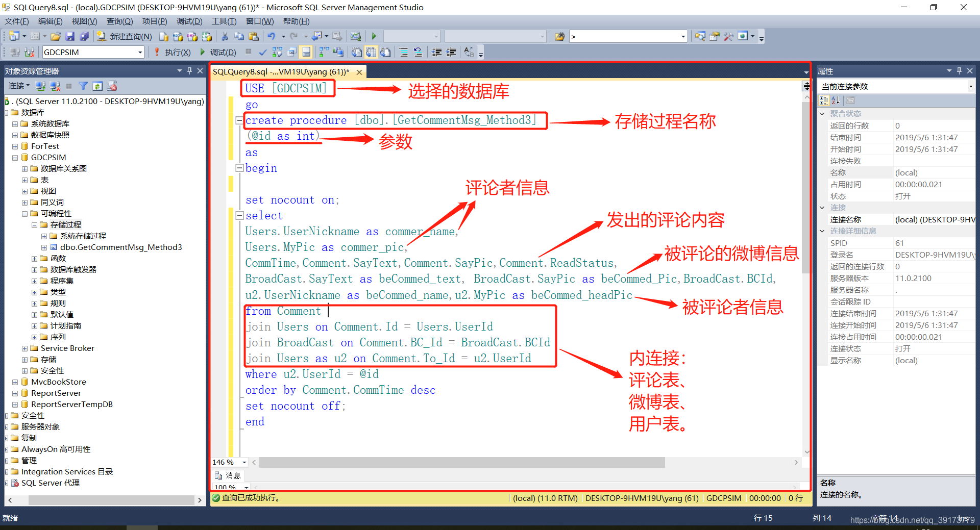Click the Copy icon in the toolbar
Screen dimensions: 980x530
(239, 36)
